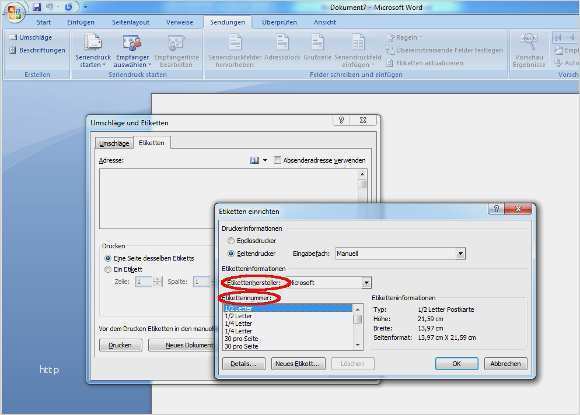
Task: Switch to the Seitenlayout ribbon tab
Action: [131, 22]
